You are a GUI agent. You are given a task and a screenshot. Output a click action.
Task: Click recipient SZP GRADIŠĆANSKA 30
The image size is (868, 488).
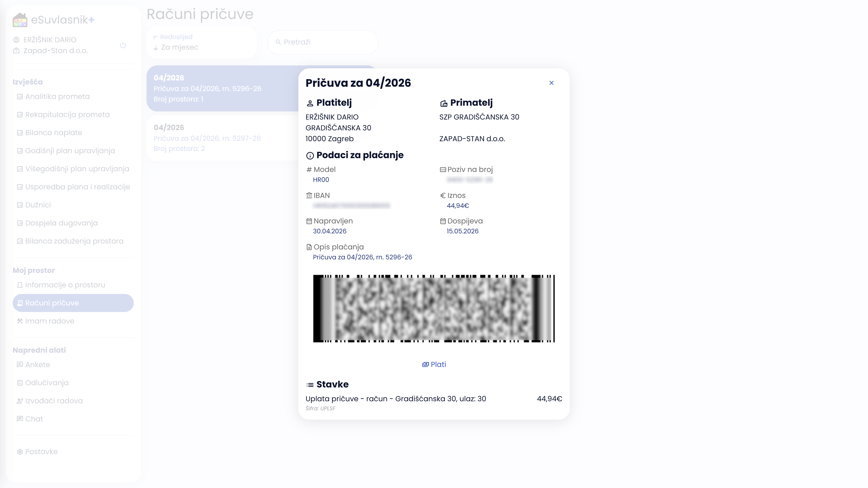tap(479, 117)
